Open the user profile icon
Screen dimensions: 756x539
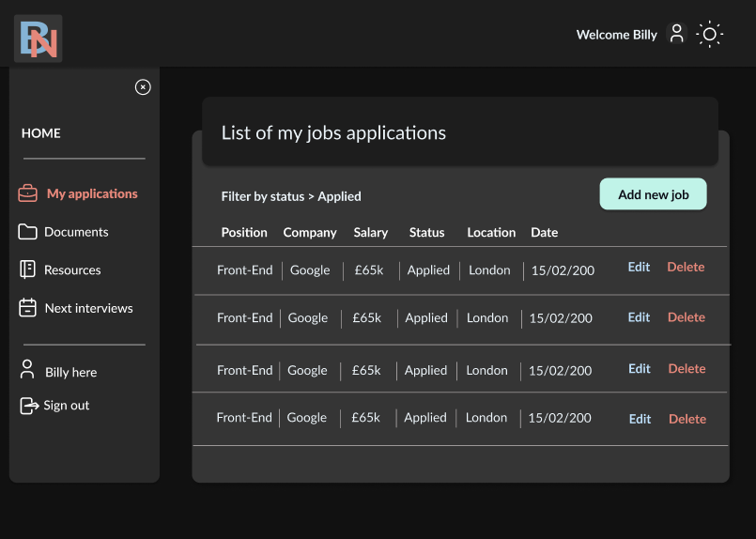point(676,34)
